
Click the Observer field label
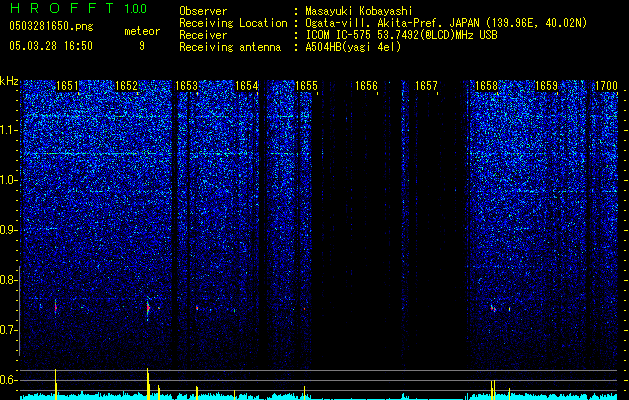click(203, 11)
